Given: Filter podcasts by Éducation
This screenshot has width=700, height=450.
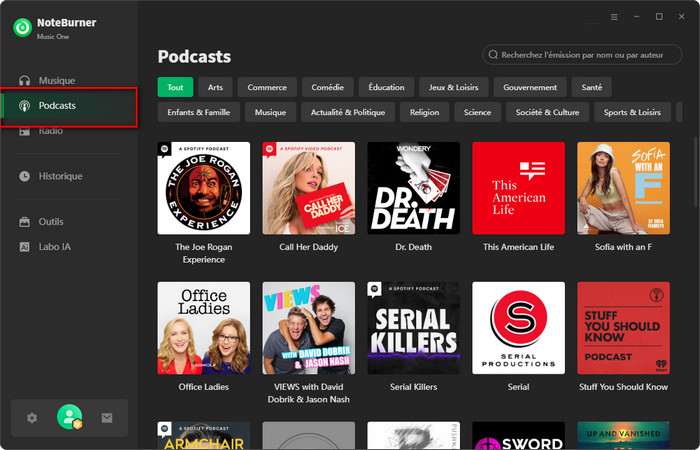Looking at the screenshot, I should [387, 87].
